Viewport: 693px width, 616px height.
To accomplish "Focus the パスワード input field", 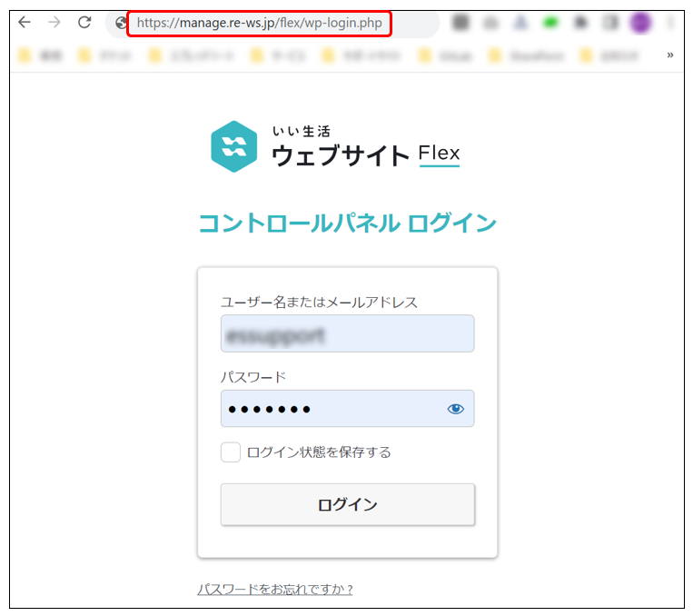I will point(347,409).
